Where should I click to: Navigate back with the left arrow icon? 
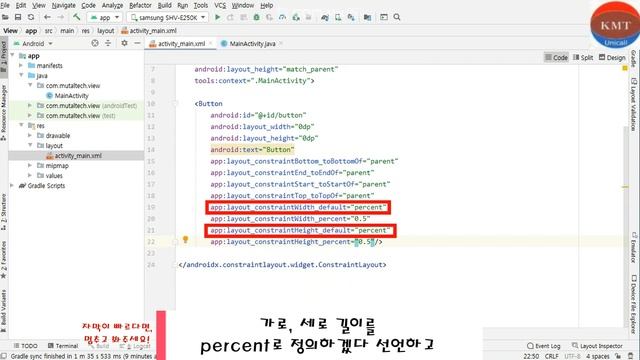tap(47, 17)
